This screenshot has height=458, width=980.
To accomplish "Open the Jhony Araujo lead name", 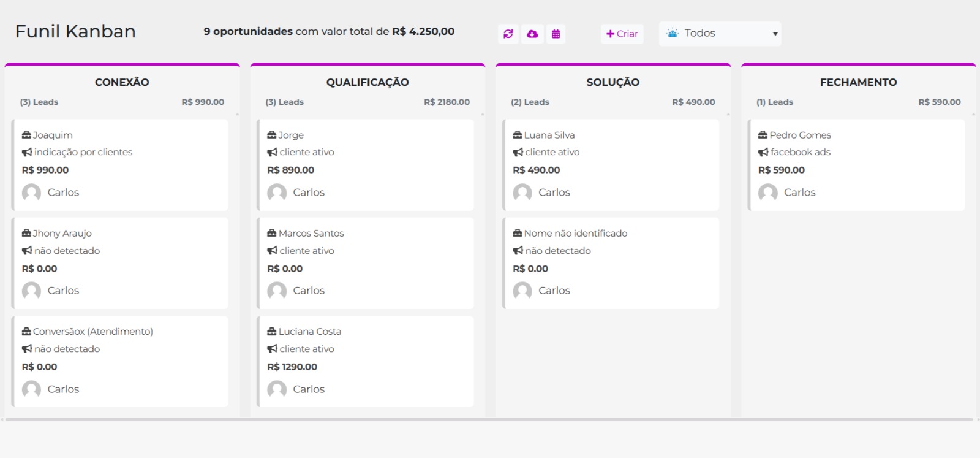I will pos(62,234).
